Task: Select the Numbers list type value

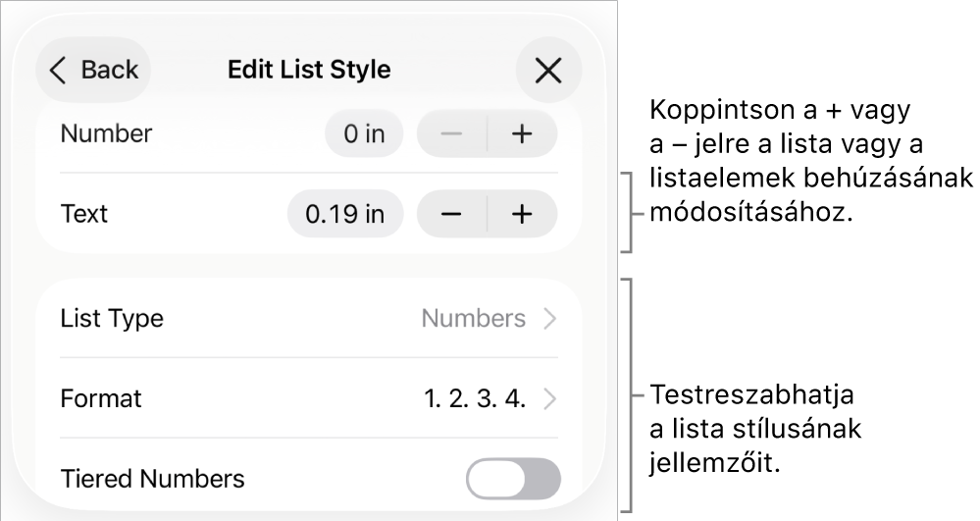Action: (474, 319)
